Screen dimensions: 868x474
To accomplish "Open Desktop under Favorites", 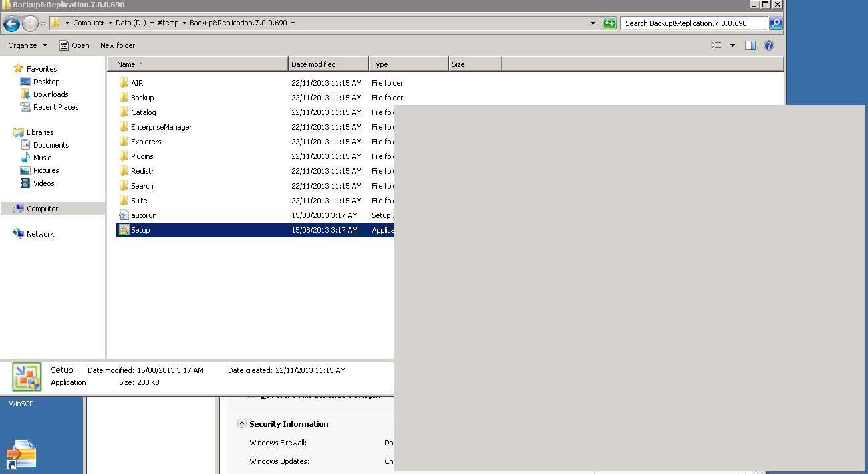I will (x=46, y=82).
